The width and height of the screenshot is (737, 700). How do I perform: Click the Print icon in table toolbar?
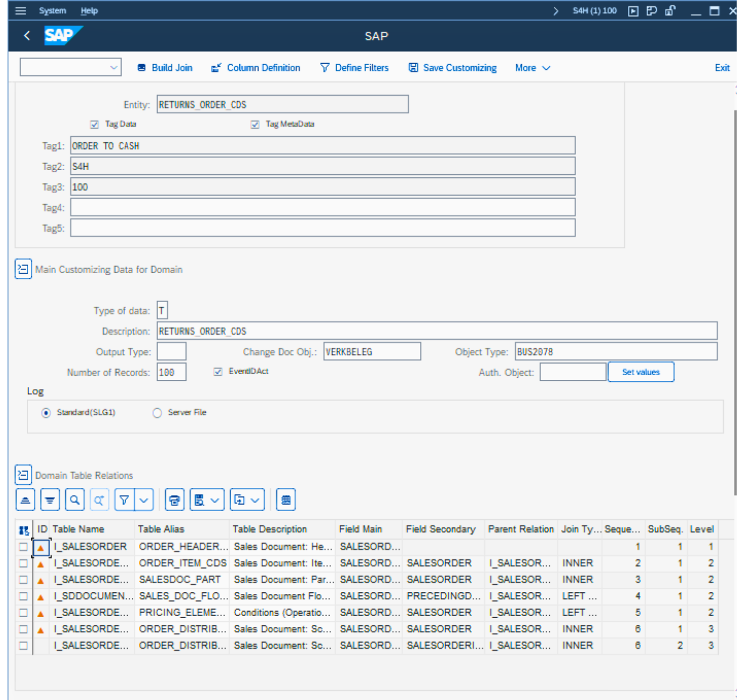pyautogui.click(x=175, y=500)
